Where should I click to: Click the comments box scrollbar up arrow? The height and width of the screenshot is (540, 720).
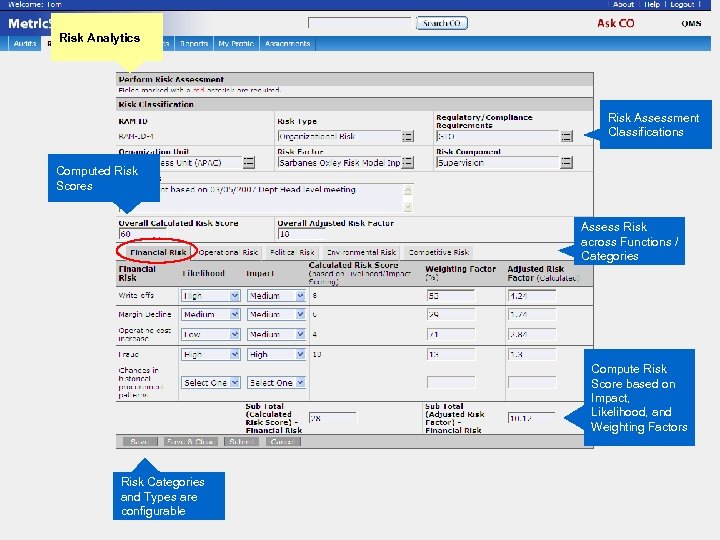tap(408, 189)
